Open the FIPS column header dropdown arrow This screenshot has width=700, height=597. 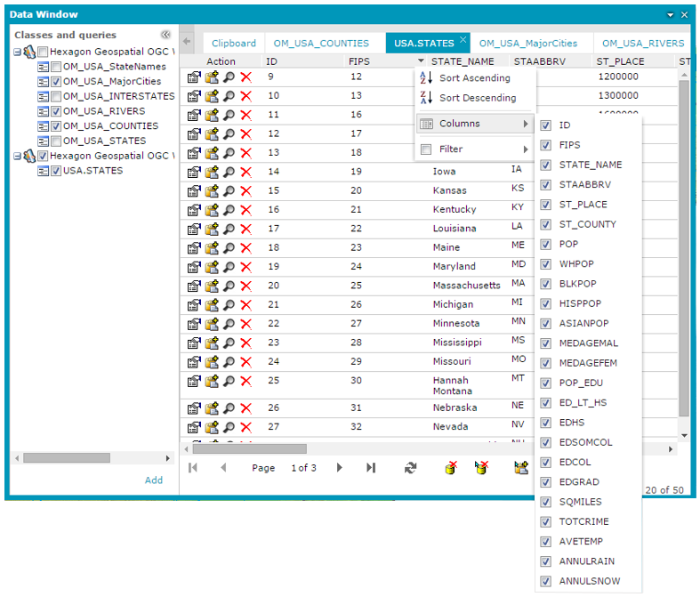click(421, 61)
